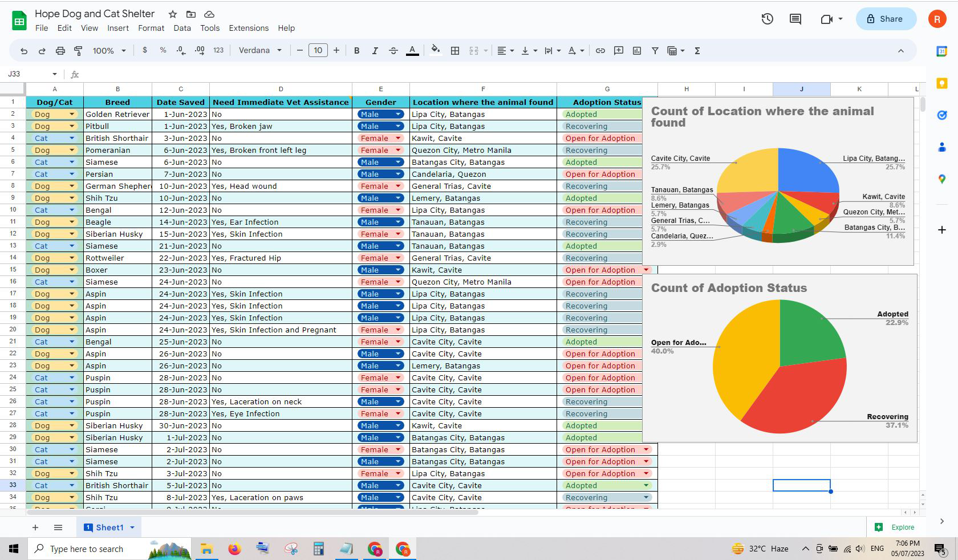Click the borders icon

pos(455,51)
